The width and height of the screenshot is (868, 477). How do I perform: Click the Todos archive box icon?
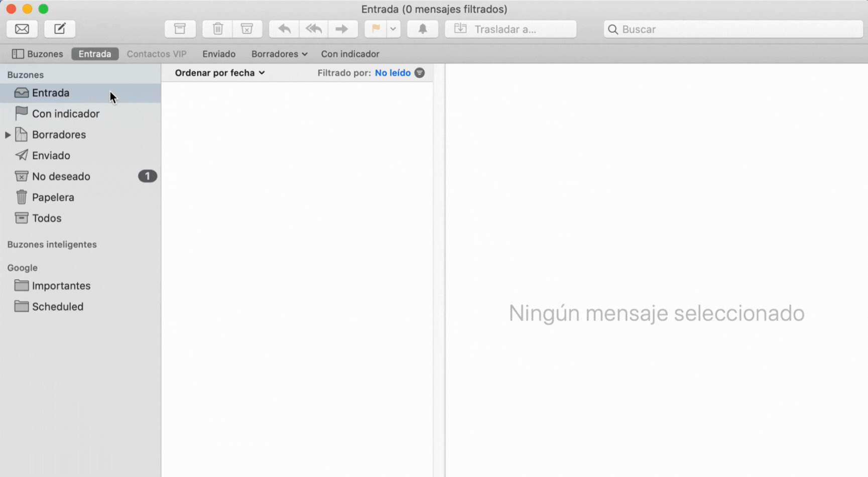click(21, 218)
